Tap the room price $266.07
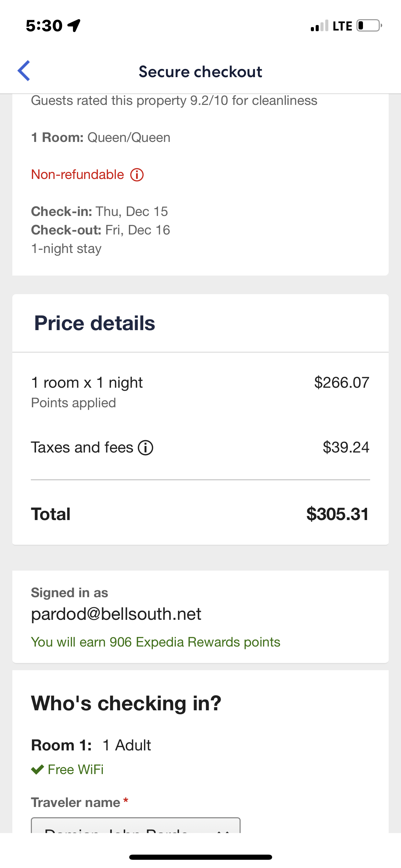The image size is (401, 868). pyautogui.click(x=341, y=383)
